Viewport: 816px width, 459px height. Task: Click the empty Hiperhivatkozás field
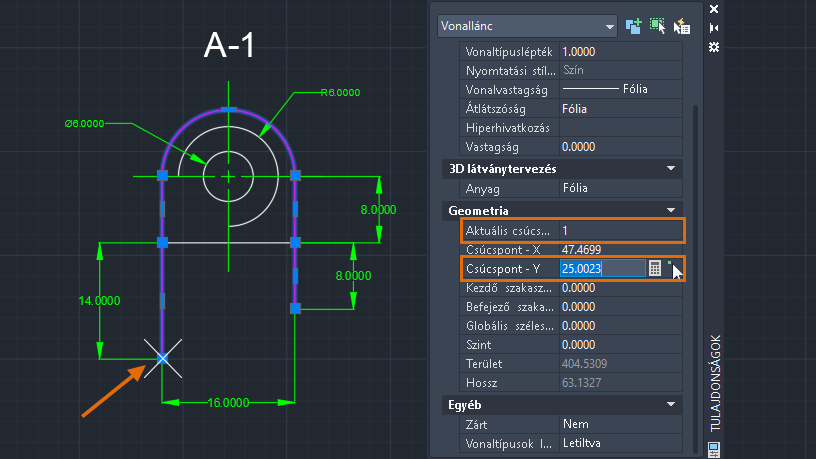620,128
